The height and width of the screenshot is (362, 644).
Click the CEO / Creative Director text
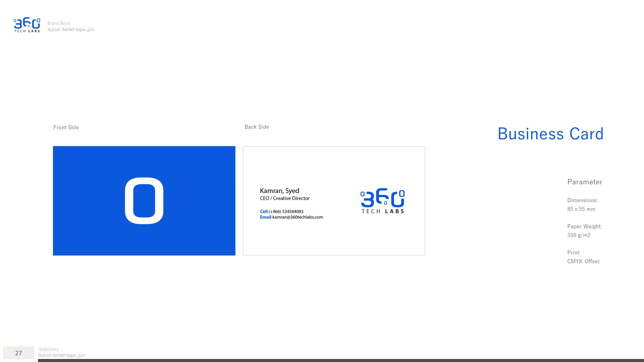click(x=285, y=198)
